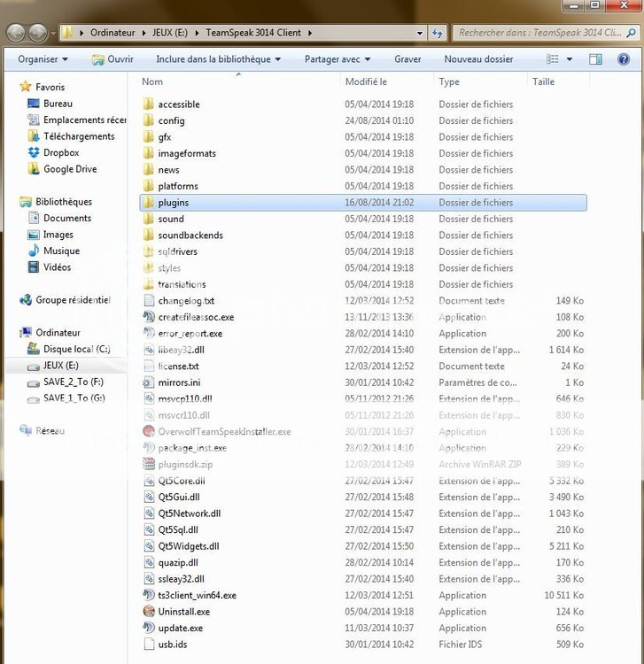Open the Partager avec dropdown

338,59
